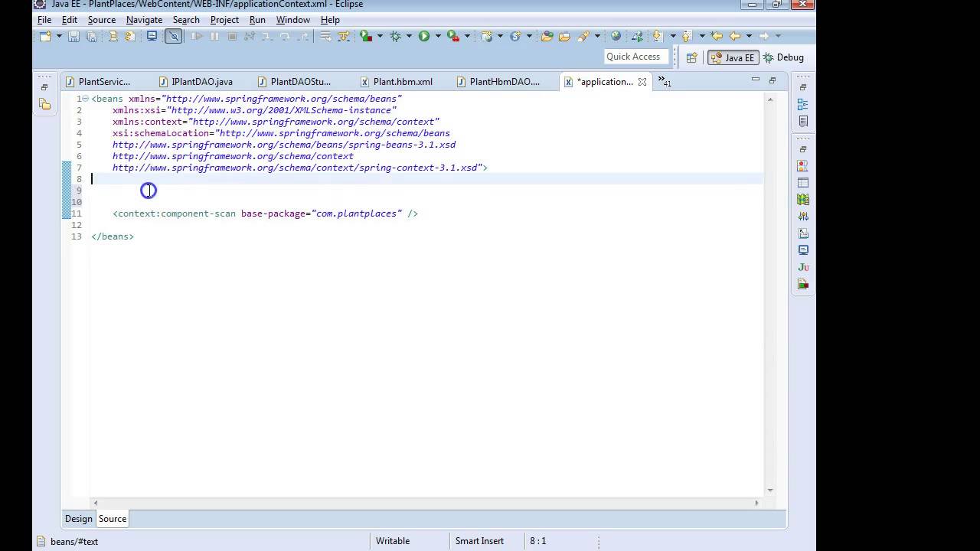Switch to the Source view tab
The height and width of the screenshot is (551, 980).
(113, 519)
